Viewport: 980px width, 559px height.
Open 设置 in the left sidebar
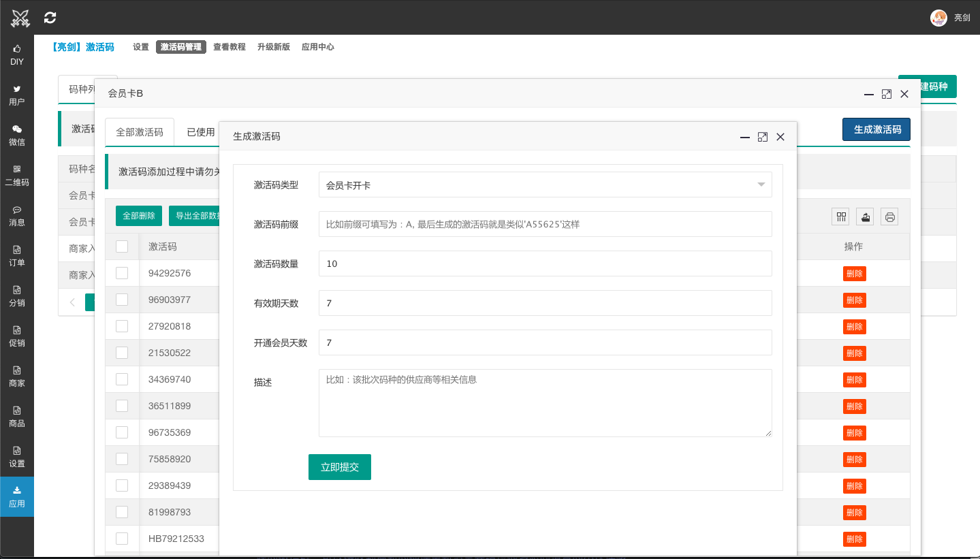(17, 457)
